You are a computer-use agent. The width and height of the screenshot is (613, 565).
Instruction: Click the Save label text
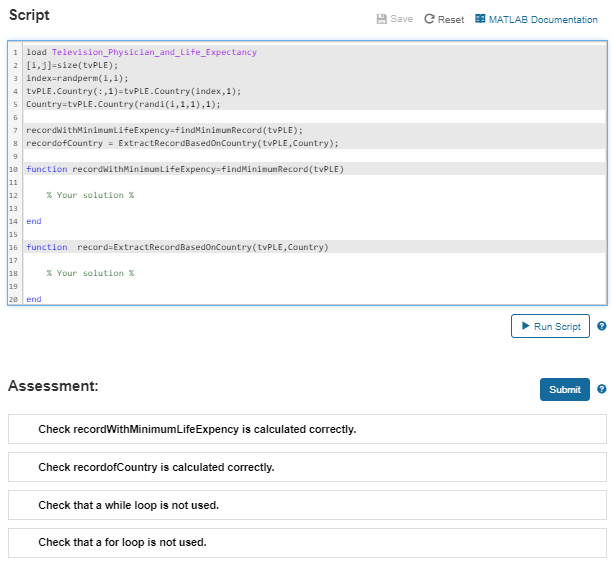point(401,19)
